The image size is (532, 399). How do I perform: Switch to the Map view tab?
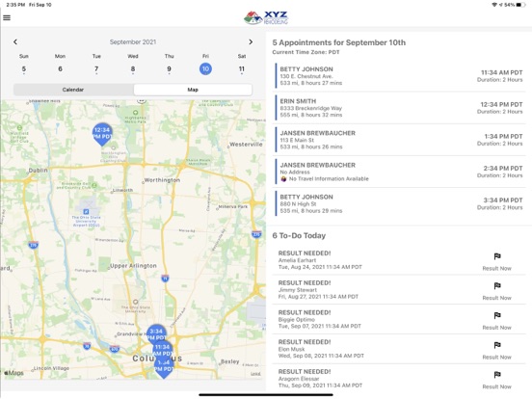coord(193,90)
